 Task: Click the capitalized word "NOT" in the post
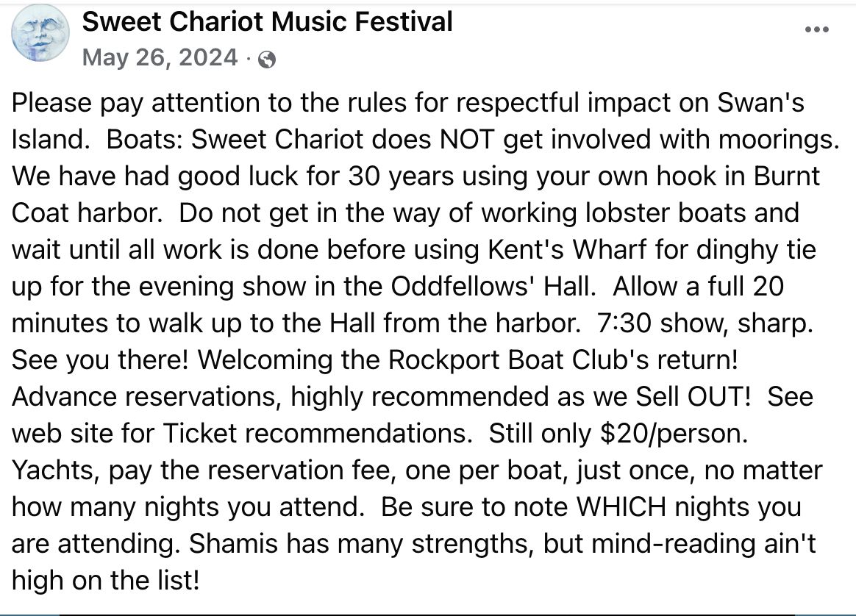pos(467,139)
